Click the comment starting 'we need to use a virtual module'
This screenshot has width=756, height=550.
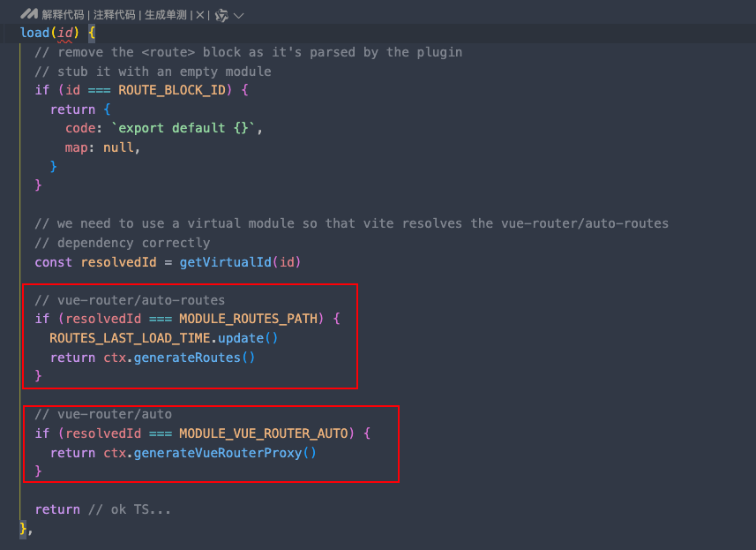point(351,223)
